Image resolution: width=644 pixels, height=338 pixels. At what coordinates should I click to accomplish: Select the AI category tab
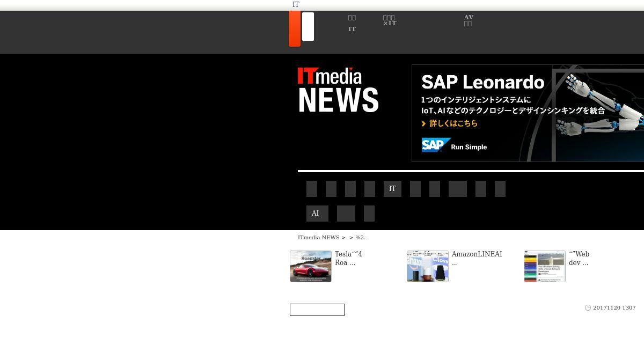317,214
